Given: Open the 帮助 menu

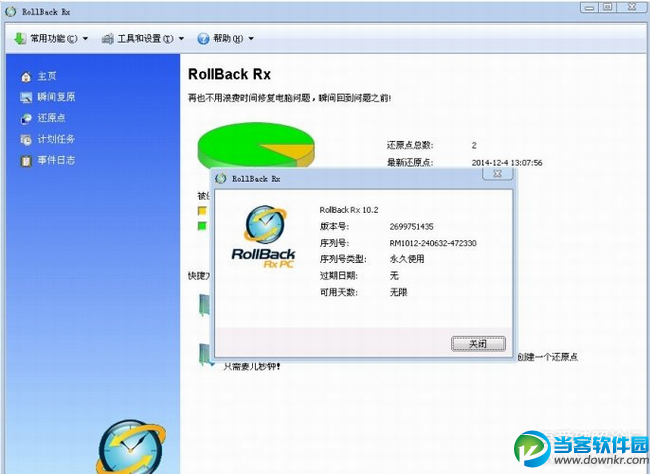Looking at the screenshot, I should [x=228, y=39].
